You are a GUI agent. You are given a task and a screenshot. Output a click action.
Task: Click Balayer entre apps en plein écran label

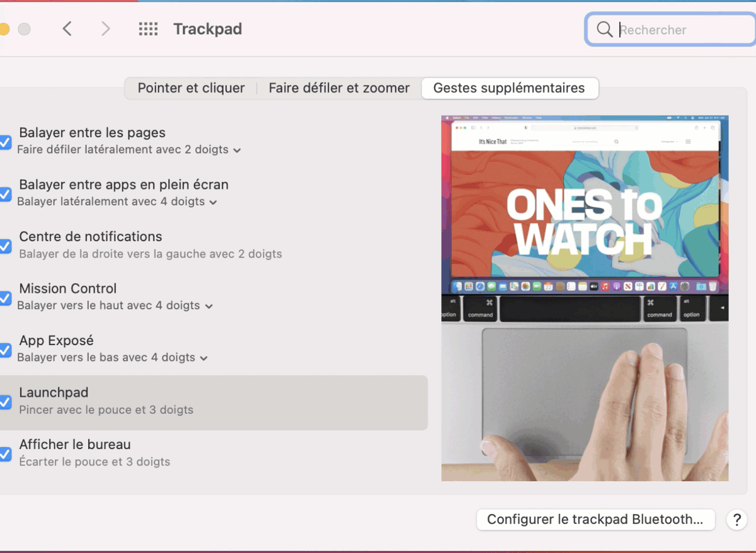[x=123, y=185]
